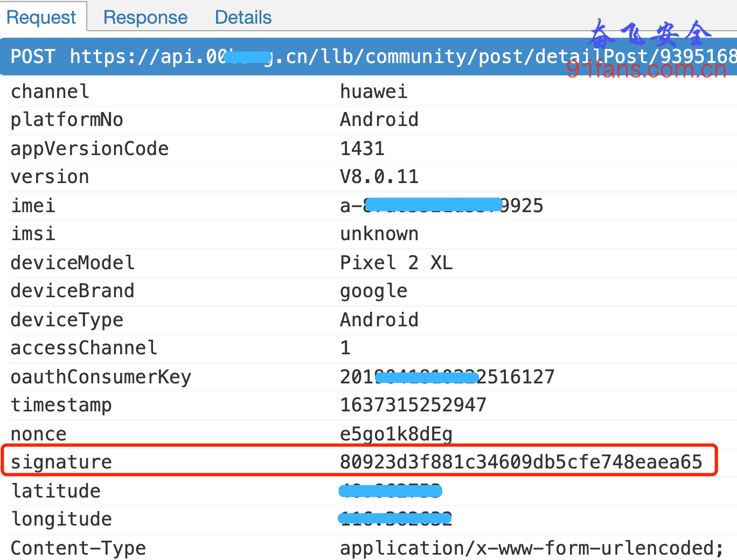Screen dimensions: 737x560
Task: Click the longitude parameter name
Action: (61, 519)
